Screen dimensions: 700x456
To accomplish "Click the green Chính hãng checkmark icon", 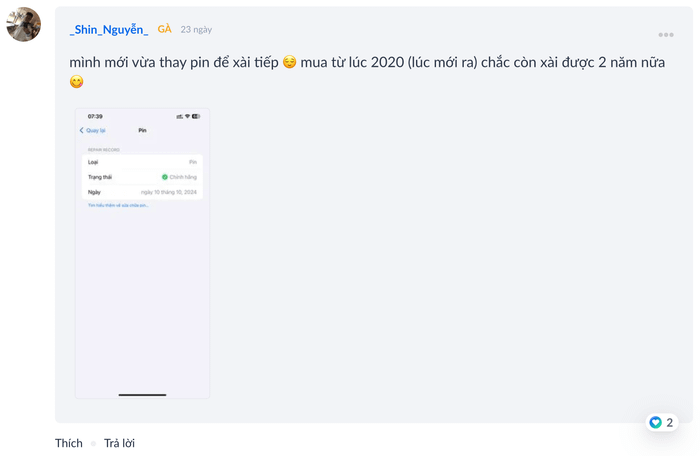I will click(x=165, y=177).
